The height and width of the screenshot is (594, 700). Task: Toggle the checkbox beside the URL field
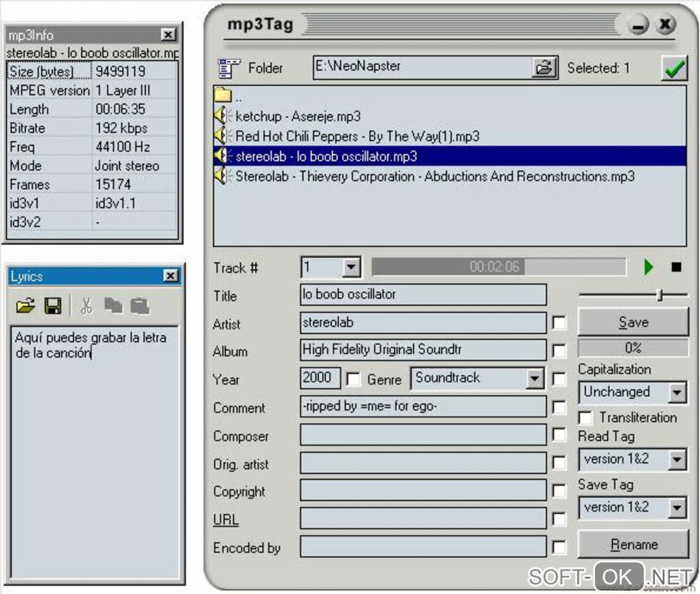(x=559, y=519)
